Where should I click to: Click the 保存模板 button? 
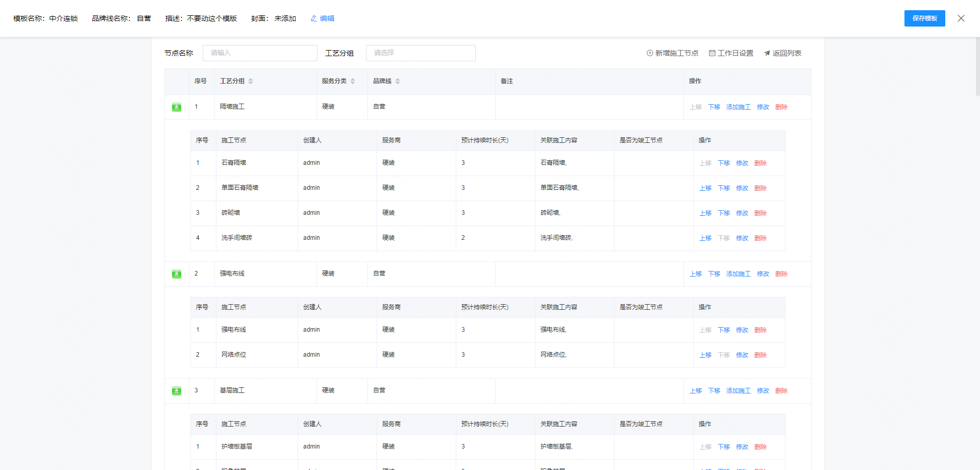click(x=924, y=18)
